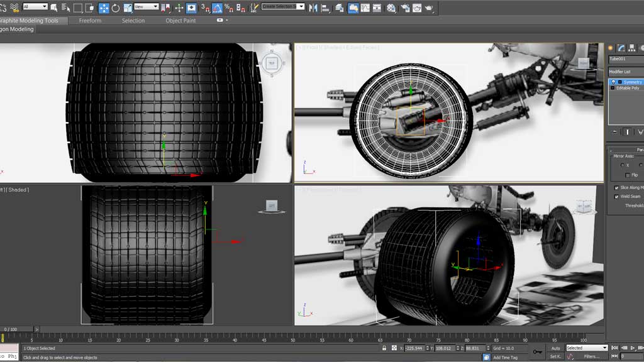Toggle the Spinner Snap icon
The image size is (644, 362).
(x=241, y=8)
